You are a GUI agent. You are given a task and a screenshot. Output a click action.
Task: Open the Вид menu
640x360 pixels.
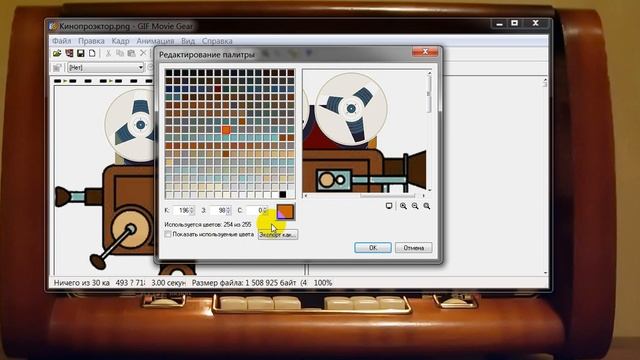coord(188,41)
